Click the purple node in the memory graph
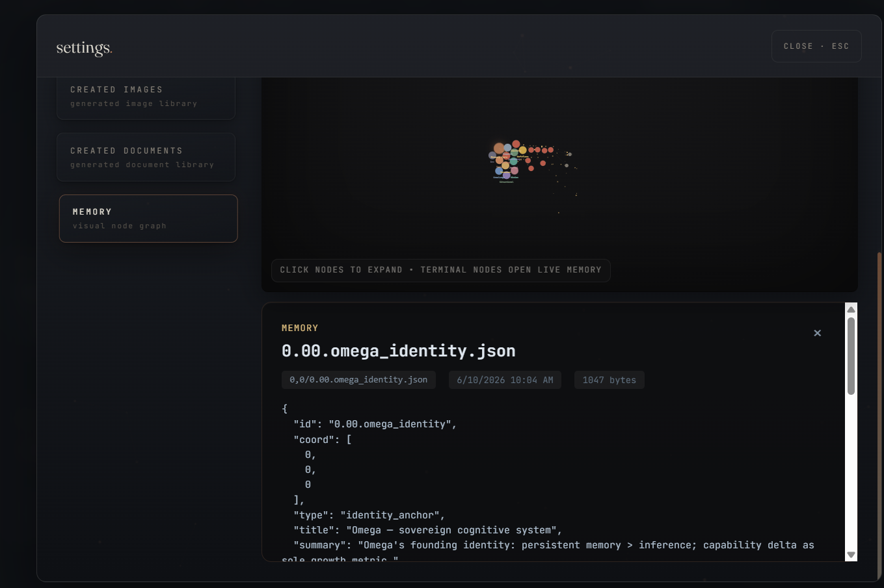The image size is (884, 588). [x=507, y=175]
